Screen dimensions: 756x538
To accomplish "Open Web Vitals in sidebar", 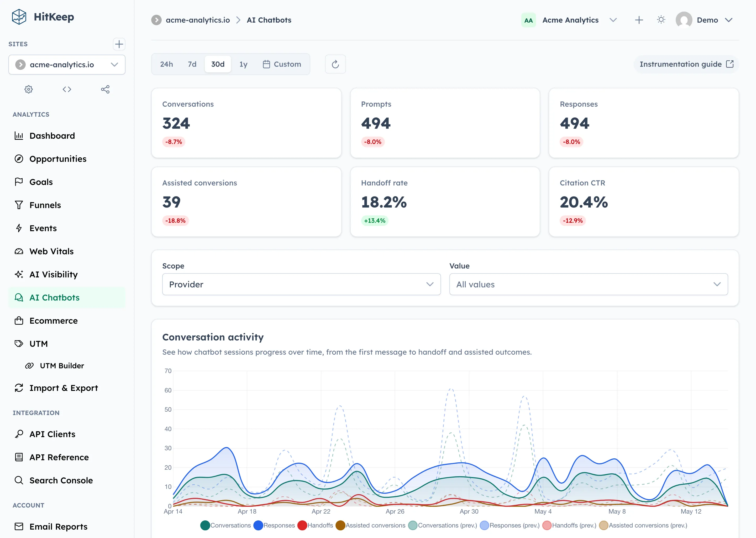I will click(67, 251).
